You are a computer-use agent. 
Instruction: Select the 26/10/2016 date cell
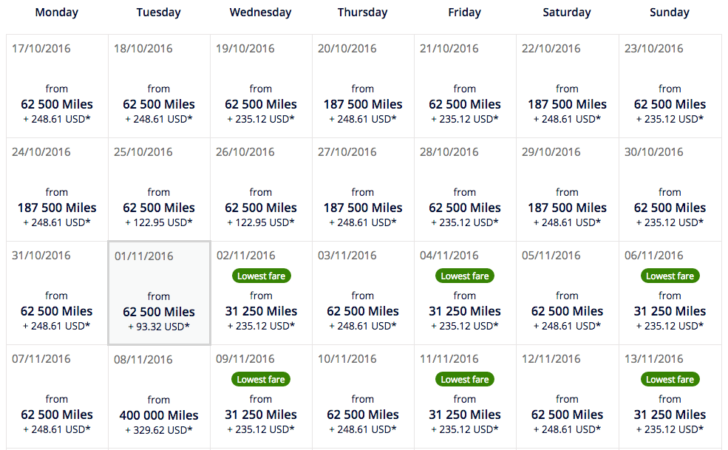[261, 189]
